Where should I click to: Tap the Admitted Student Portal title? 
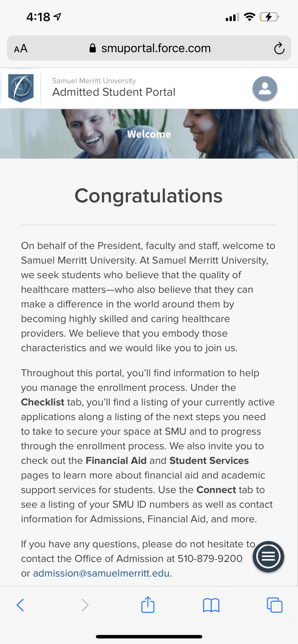(114, 92)
